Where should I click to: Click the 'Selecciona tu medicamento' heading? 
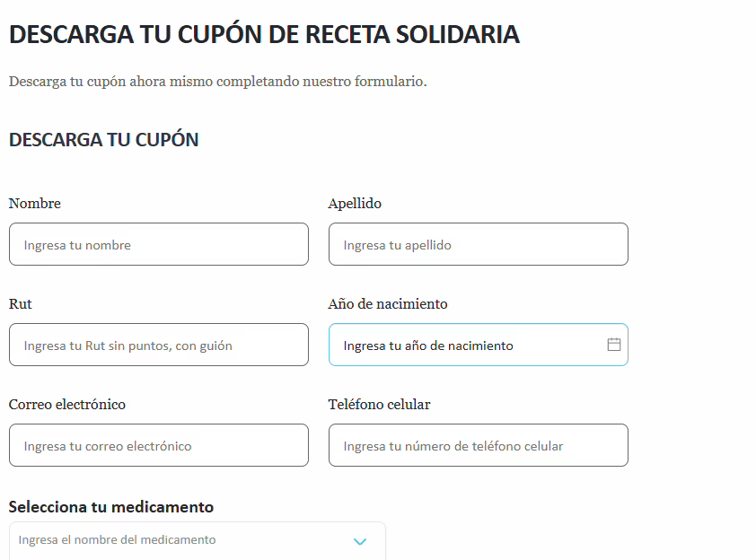pyautogui.click(x=111, y=507)
